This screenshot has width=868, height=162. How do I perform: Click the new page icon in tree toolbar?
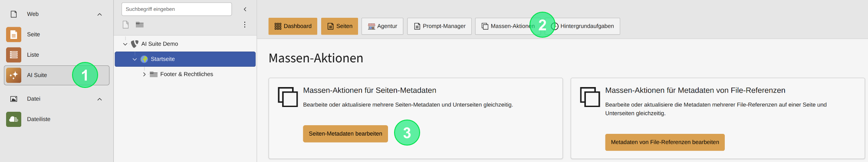[126, 25]
